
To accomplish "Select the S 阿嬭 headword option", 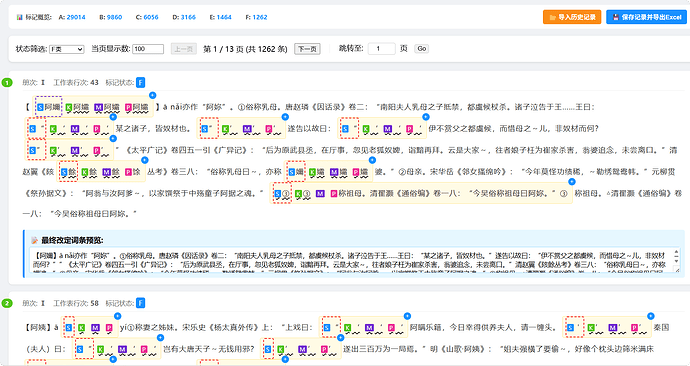I will pos(48,107).
